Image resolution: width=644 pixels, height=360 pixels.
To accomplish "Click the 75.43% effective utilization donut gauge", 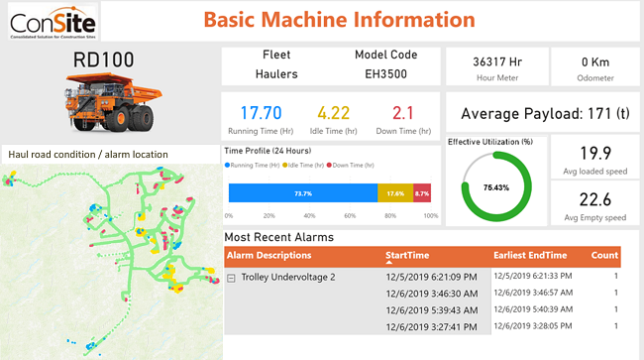I will [x=496, y=187].
